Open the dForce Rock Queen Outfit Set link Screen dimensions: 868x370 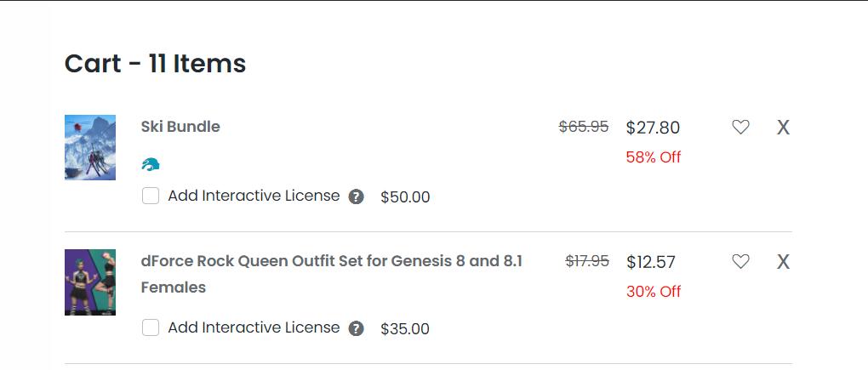coord(331,261)
